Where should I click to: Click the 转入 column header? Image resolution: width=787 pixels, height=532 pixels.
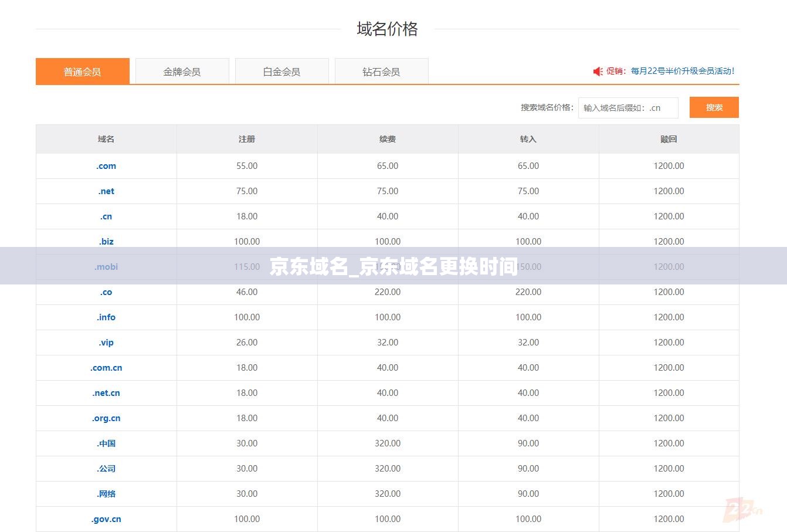coord(528,139)
